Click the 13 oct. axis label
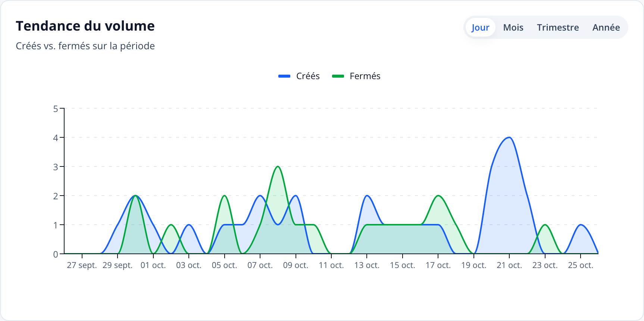644x321 pixels. (367, 265)
